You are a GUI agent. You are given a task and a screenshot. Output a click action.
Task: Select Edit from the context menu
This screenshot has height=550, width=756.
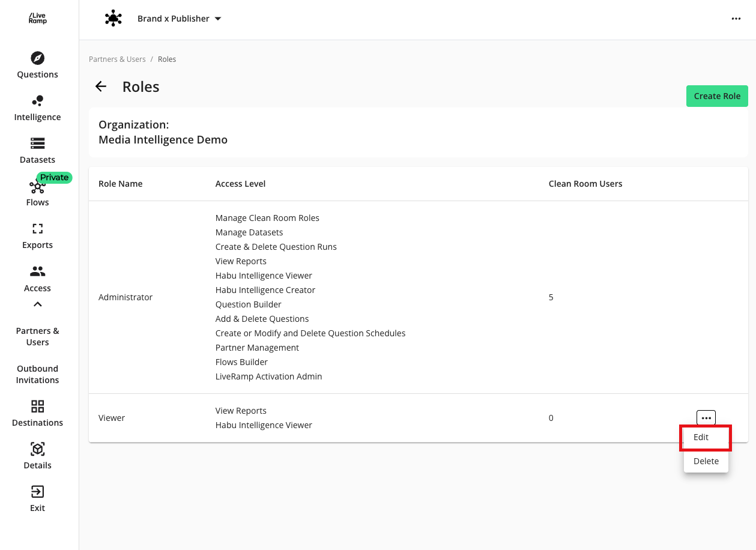(701, 437)
